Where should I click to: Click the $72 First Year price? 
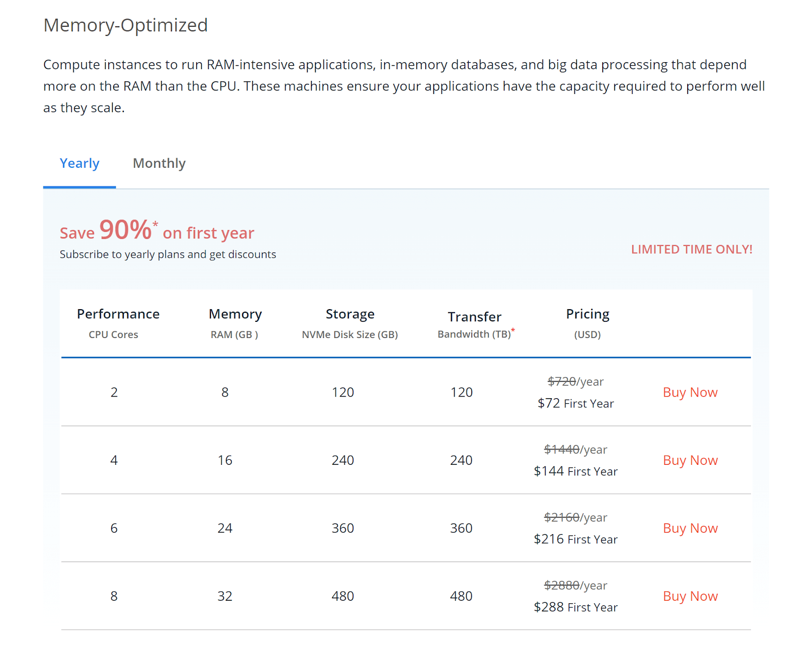click(576, 403)
